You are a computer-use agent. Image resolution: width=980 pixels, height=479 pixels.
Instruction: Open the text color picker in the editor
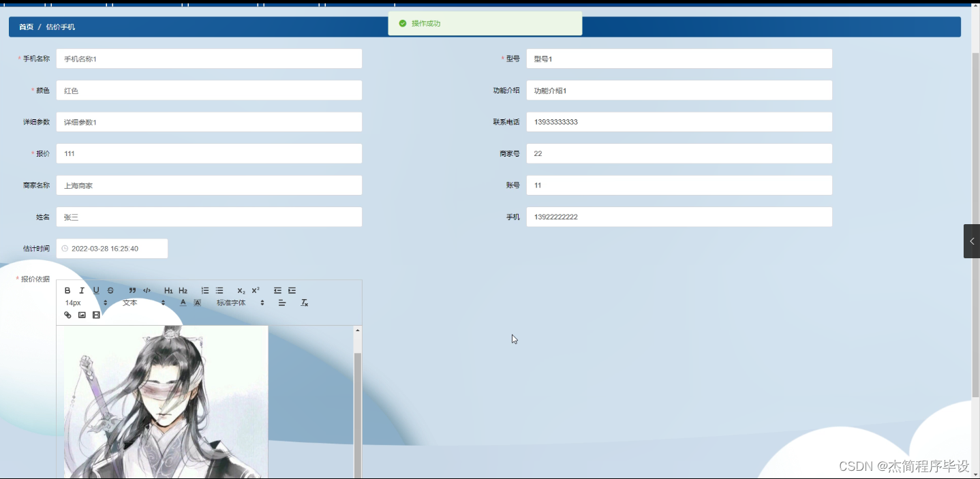pyautogui.click(x=183, y=303)
